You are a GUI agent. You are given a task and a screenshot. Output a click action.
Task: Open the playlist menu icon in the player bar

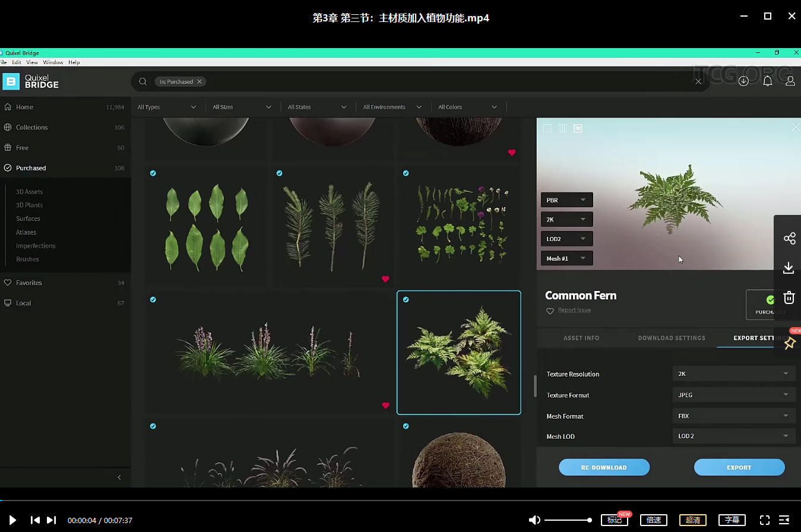[x=784, y=520]
